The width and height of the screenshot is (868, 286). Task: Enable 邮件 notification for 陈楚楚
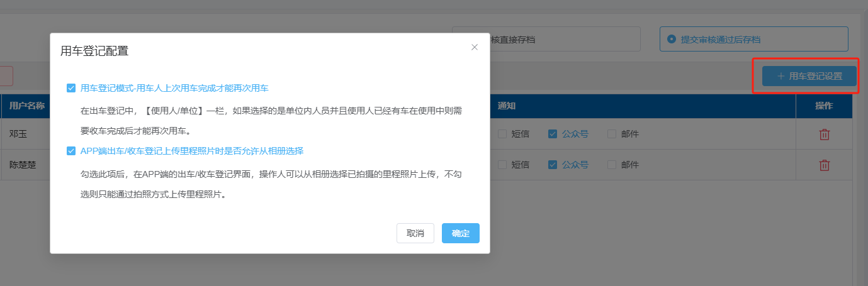point(612,165)
